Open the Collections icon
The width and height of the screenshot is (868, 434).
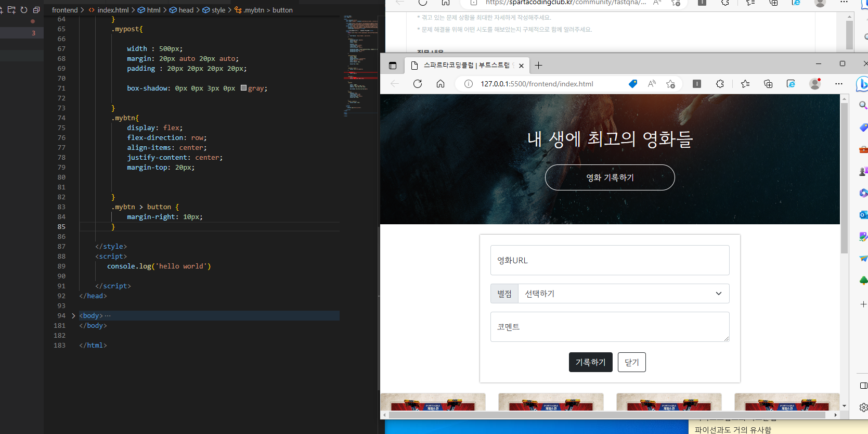(x=768, y=84)
